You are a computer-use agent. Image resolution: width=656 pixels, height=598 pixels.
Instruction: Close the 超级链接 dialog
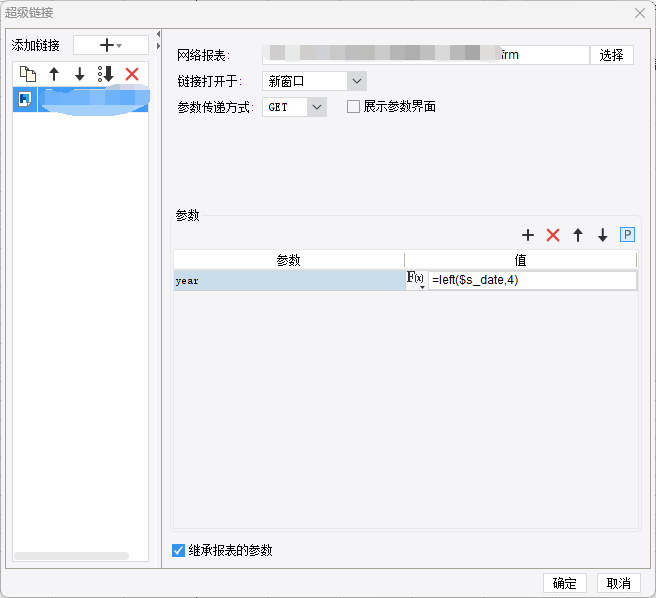pyautogui.click(x=640, y=13)
